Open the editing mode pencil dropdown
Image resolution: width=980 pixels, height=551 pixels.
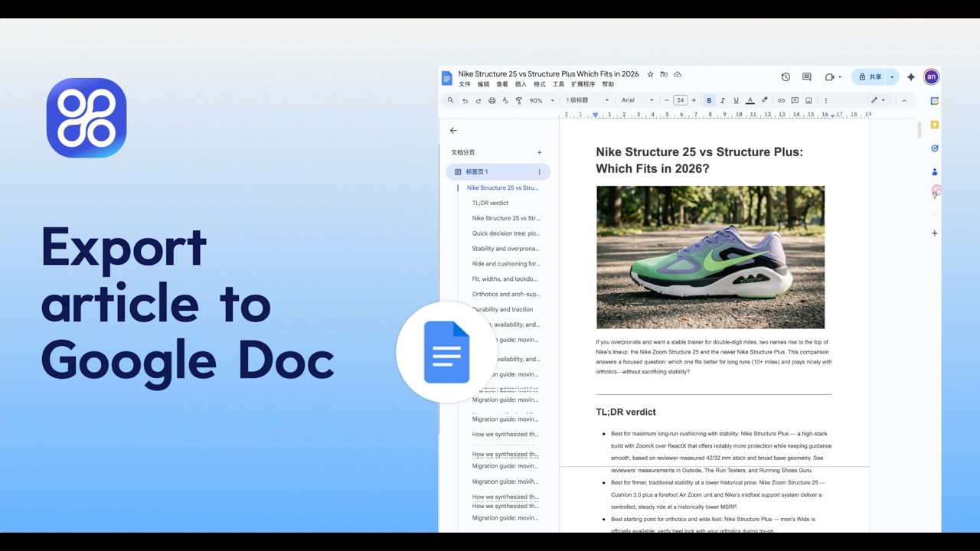pyautogui.click(x=877, y=100)
